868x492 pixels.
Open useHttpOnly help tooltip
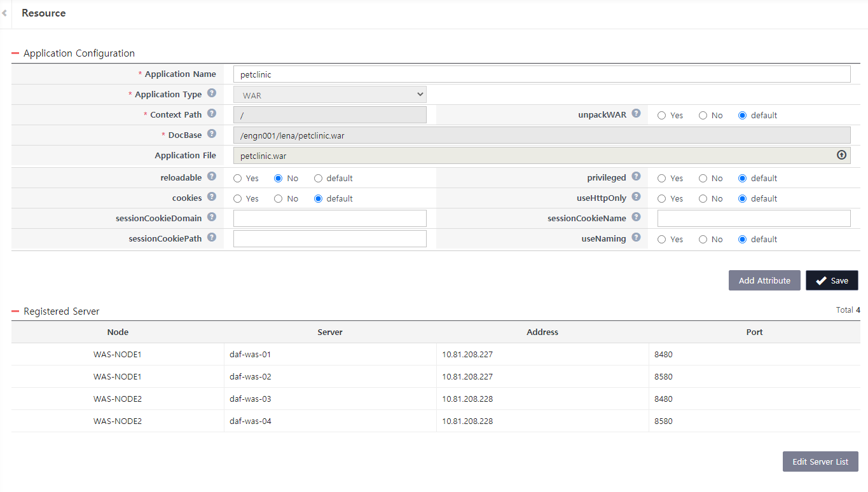click(635, 196)
